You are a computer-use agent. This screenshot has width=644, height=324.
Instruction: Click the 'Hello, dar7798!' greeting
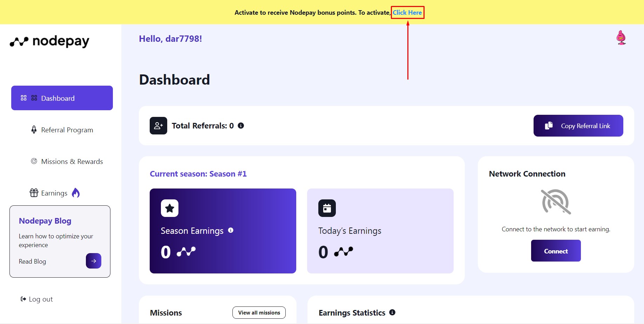click(x=170, y=39)
